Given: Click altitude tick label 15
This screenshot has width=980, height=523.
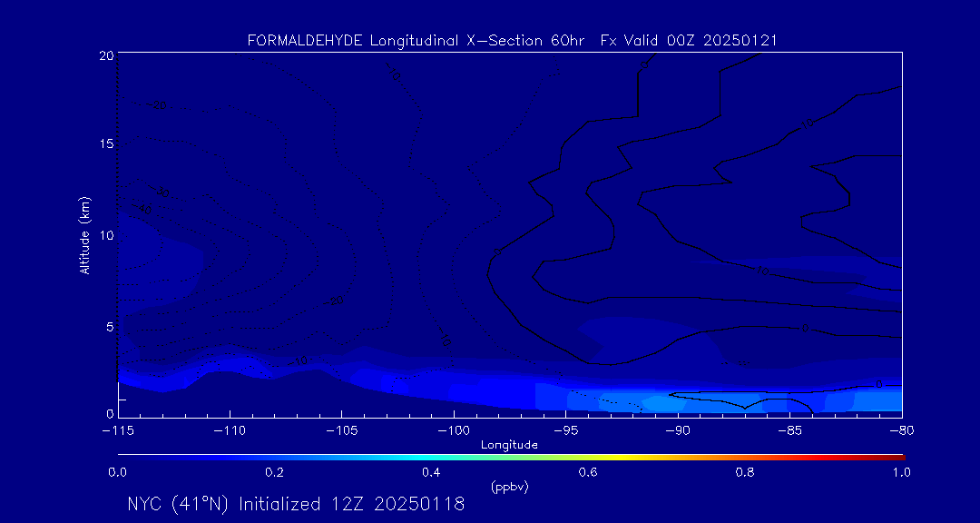Looking at the screenshot, I should tap(105, 143).
